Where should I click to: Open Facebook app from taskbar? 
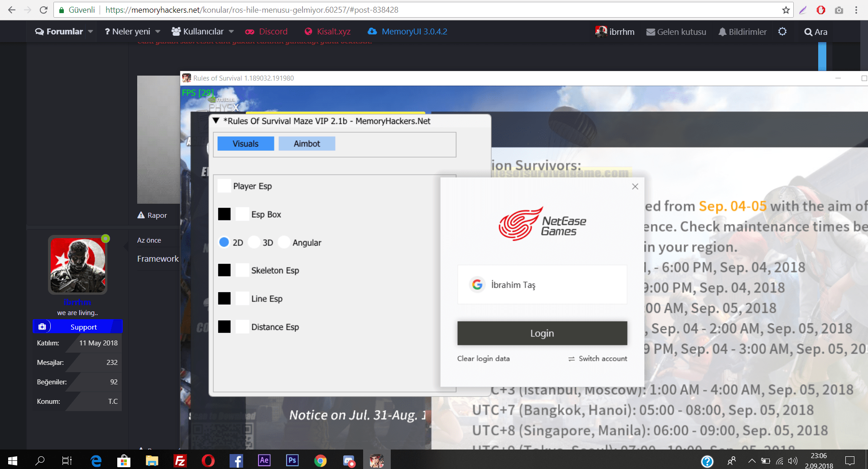pyautogui.click(x=236, y=461)
